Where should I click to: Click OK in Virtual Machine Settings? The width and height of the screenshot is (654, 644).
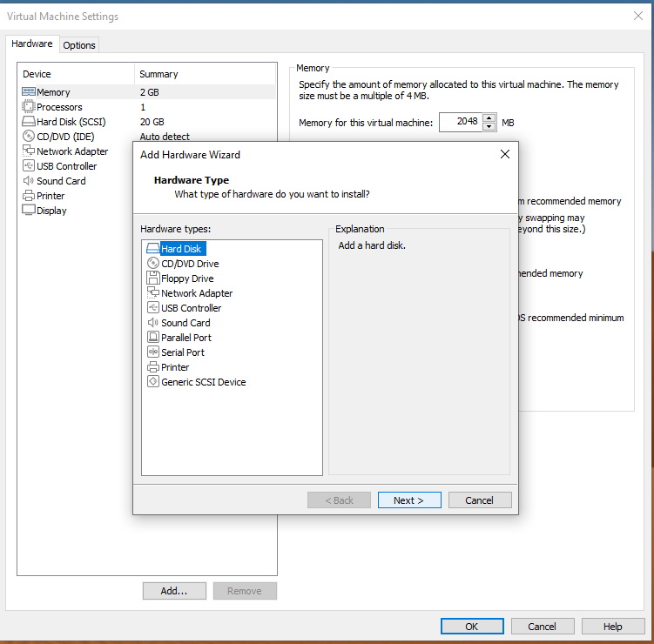[x=472, y=626]
